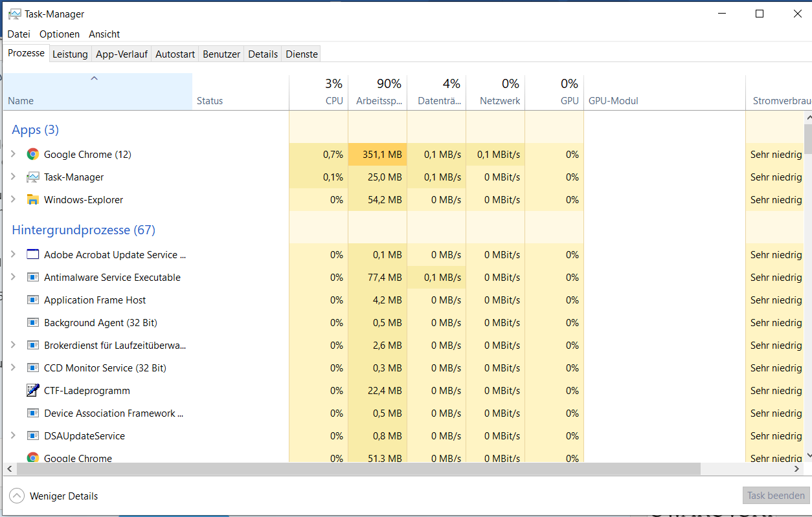The height and width of the screenshot is (517, 812).
Task: Expand the CCD Monitor Service entry
Action: [x=13, y=368]
